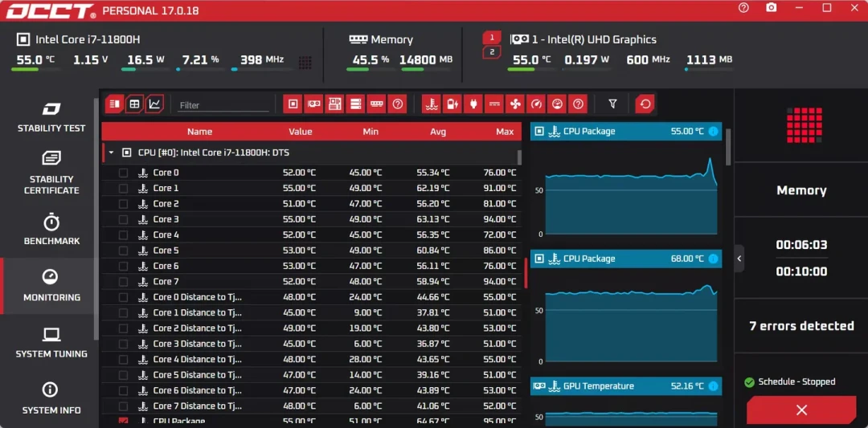This screenshot has width=868, height=428.
Task: Open the System Tuning section
Action: [x=51, y=342]
